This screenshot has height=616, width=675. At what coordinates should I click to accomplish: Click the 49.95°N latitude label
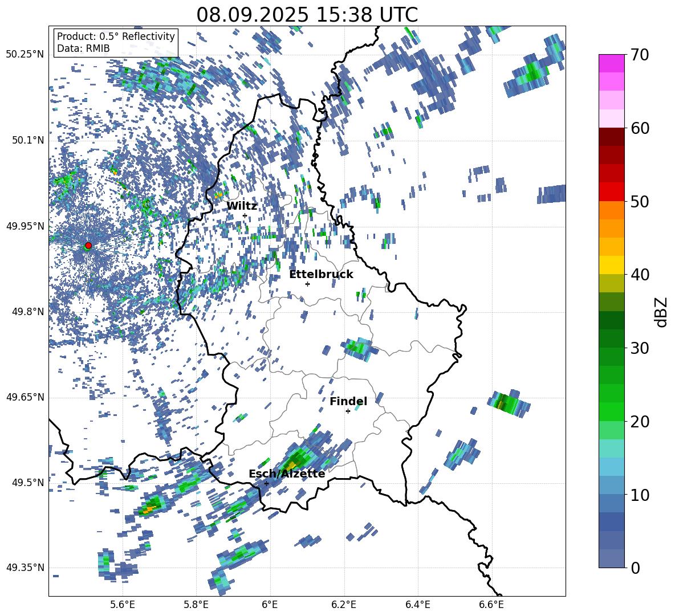point(25,226)
